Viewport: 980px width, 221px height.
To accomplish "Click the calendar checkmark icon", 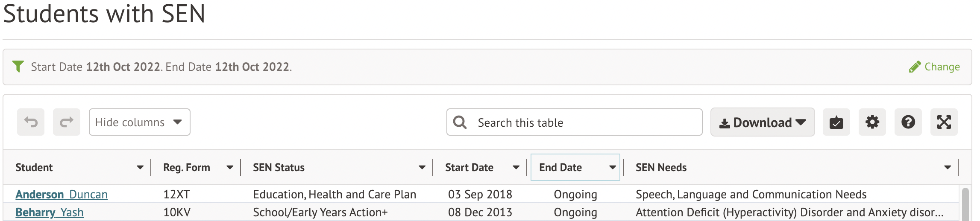I will tap(836, 122).
